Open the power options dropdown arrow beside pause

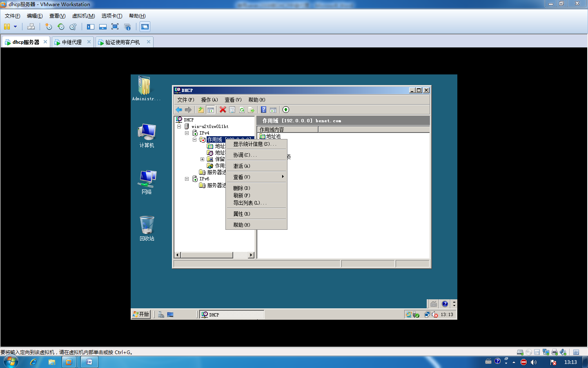point(16,27)
